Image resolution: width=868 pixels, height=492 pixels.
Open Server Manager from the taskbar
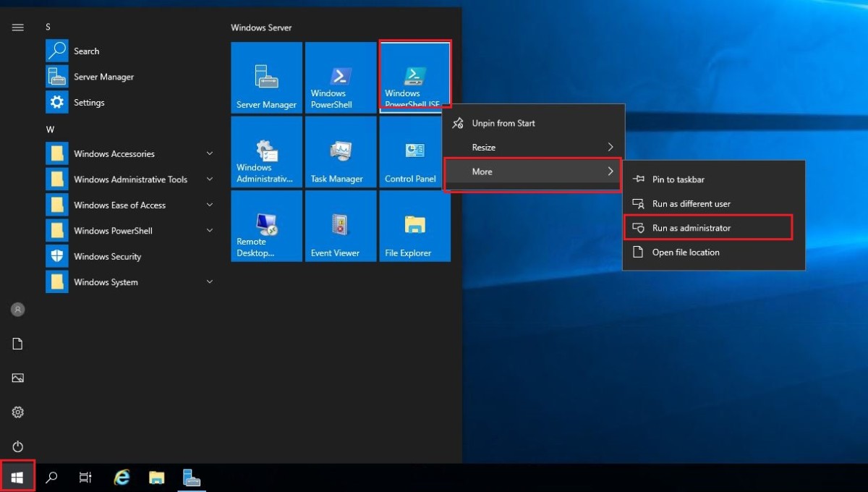[192, 478]
